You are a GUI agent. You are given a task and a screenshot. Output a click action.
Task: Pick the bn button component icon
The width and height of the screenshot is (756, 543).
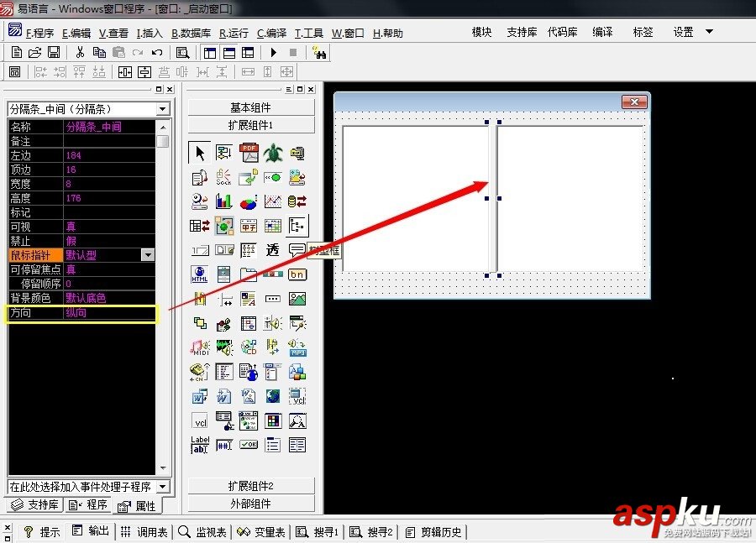pyautogui.click(x=297, y=274)
